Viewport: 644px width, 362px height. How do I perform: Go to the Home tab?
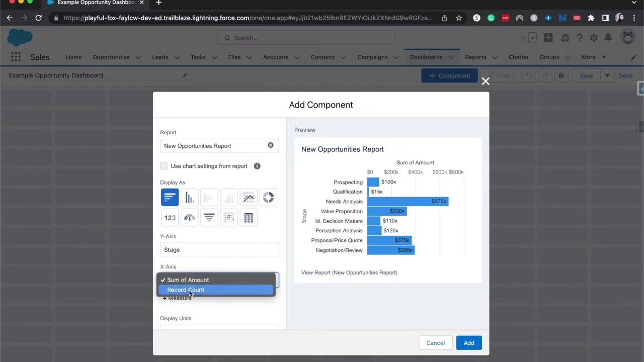pyautogui.click(x=73, y=57)
